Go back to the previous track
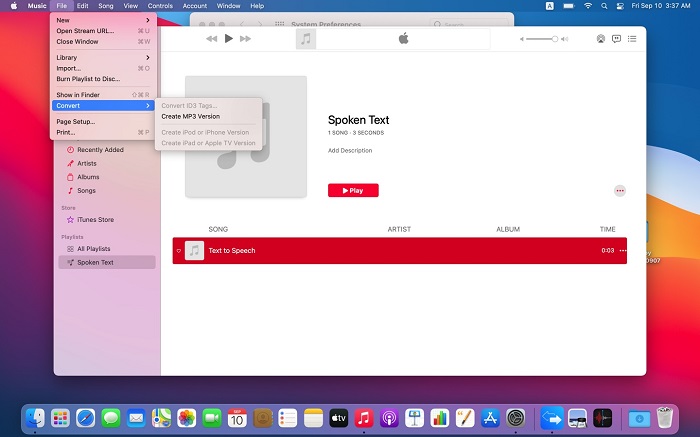Image resolution: width=700 pixels, height=437 pixels. click(x=212, y=39)
